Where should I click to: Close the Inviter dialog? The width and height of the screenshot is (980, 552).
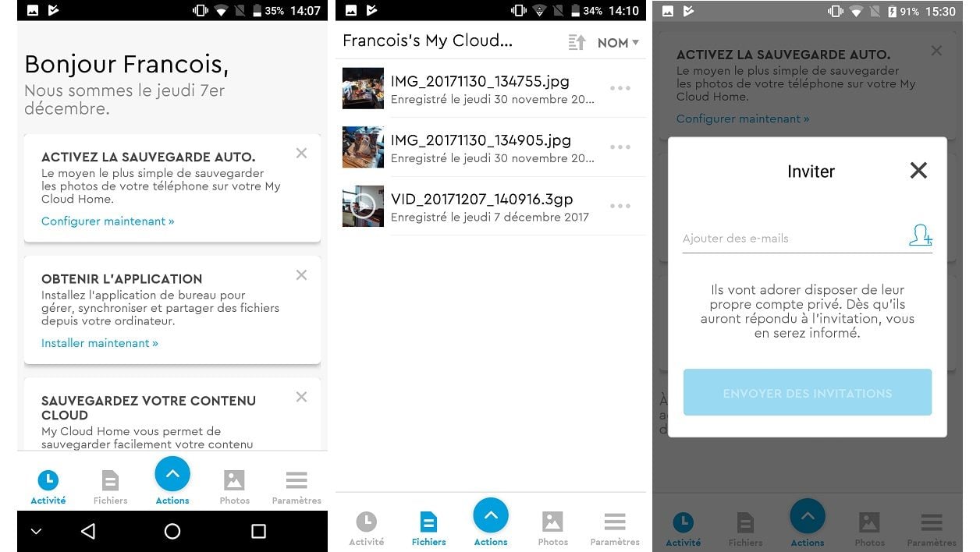point(918,171)
